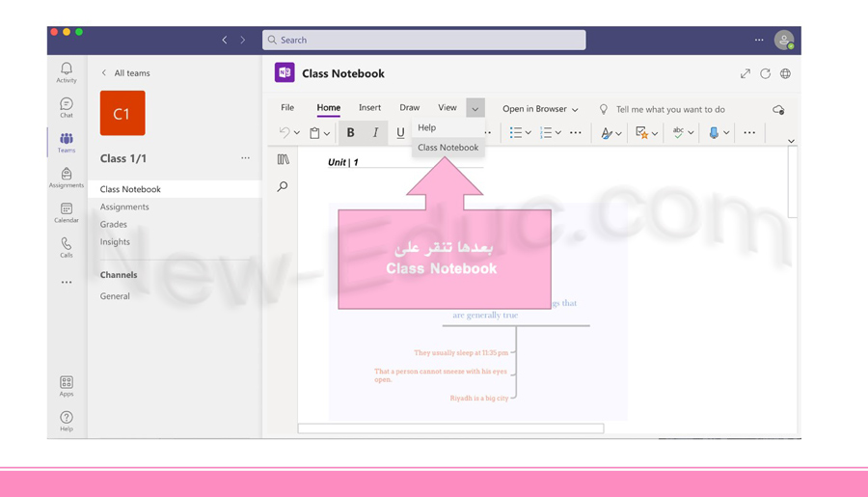This screenshot has width=868, height=497.
Task: Open the Chat icon in sidebar
Action: pyautogui.click(x=67, y=104)
